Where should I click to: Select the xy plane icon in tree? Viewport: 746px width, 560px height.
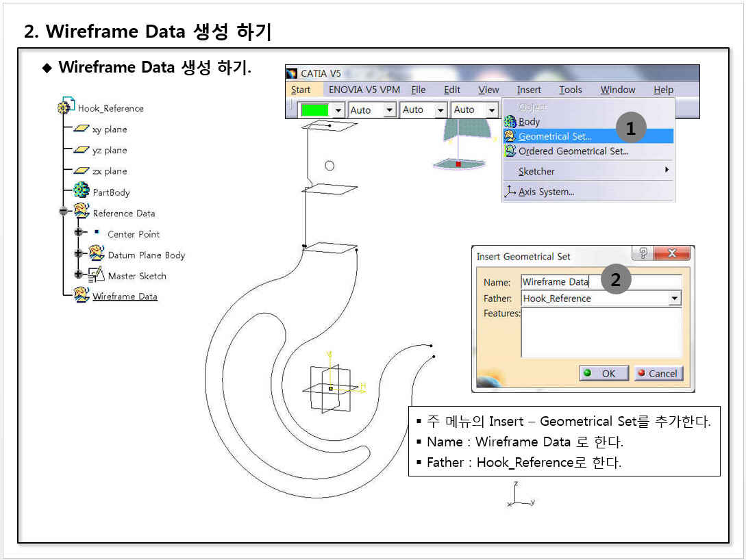[82, 129]
